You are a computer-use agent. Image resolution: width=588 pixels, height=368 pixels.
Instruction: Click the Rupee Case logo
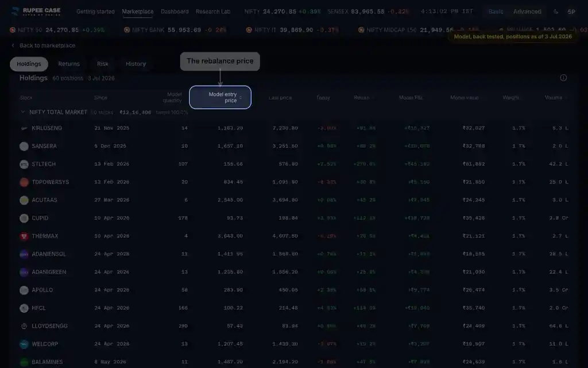36,11
